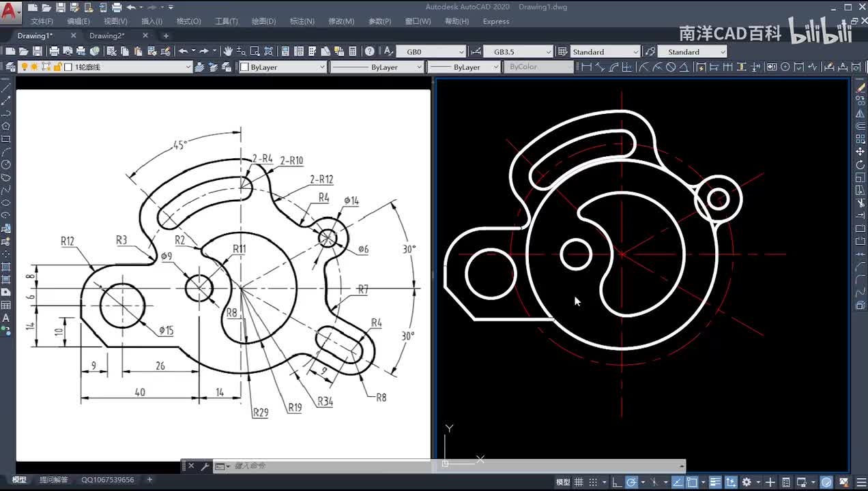Open the Standard multileader style dropdown
Screen dimensions: 868x491
[693, 52]
